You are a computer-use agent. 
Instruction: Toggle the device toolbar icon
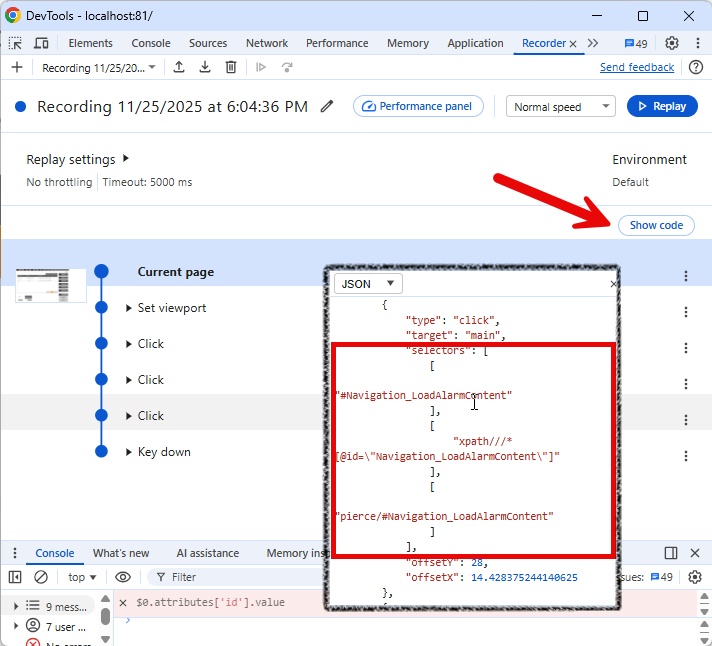click(x=41, y=43)
